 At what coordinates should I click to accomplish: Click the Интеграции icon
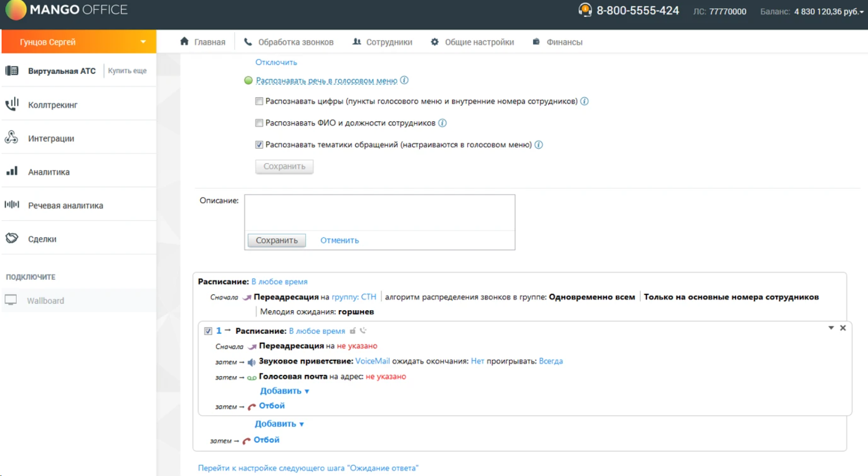tap(11, 138)
